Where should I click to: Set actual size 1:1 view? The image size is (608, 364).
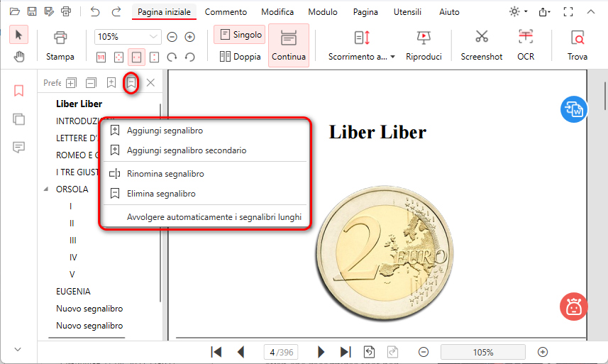point(101,57)
